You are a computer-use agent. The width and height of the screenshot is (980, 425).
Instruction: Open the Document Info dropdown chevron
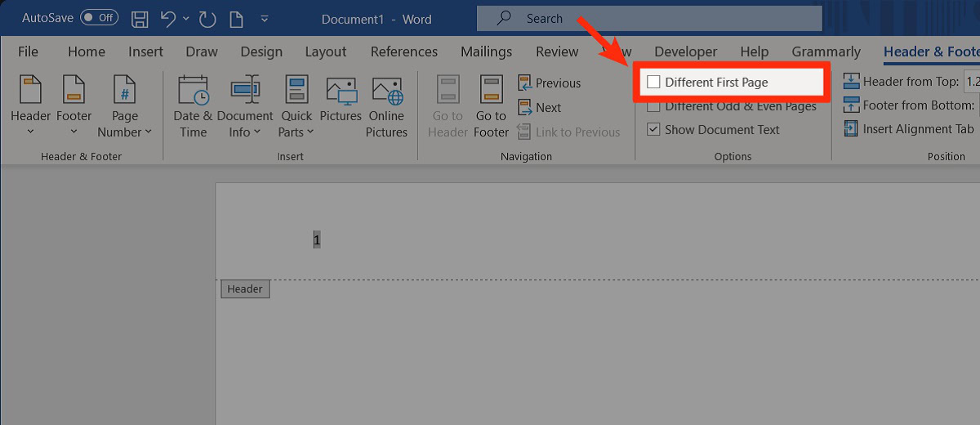coord(258,132)
